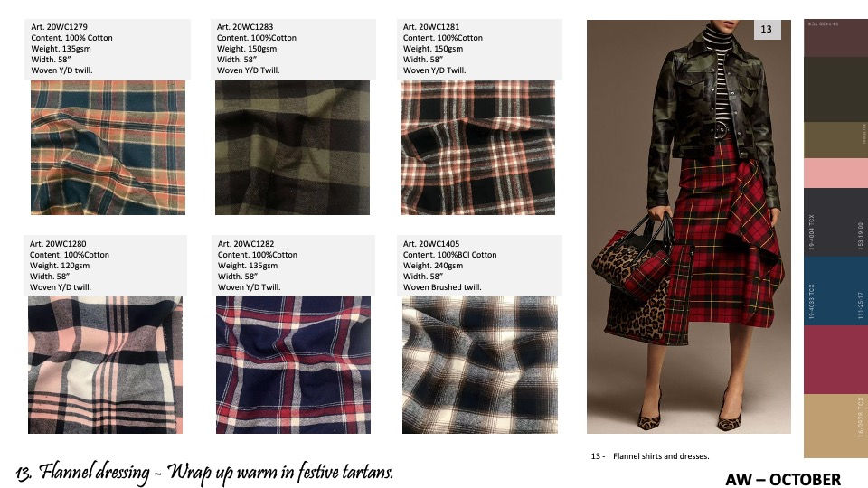Screen dimensions: 868x488
Task: Select the charcoal grey palette swatch
Action: click(x=835, y=222)
